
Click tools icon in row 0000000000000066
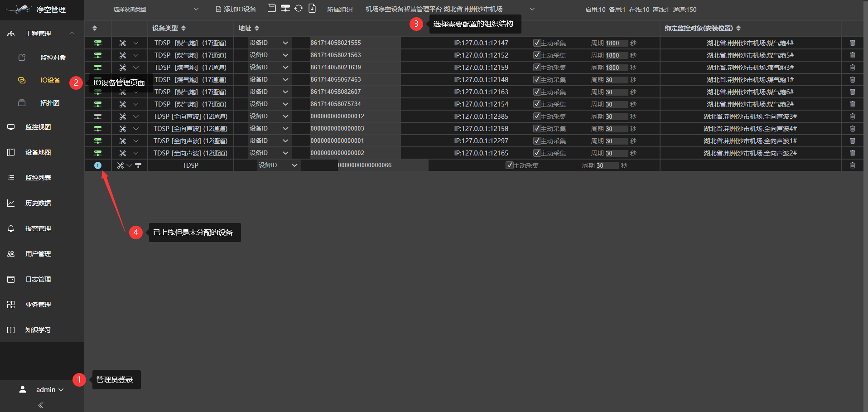[x=121, y=165]
